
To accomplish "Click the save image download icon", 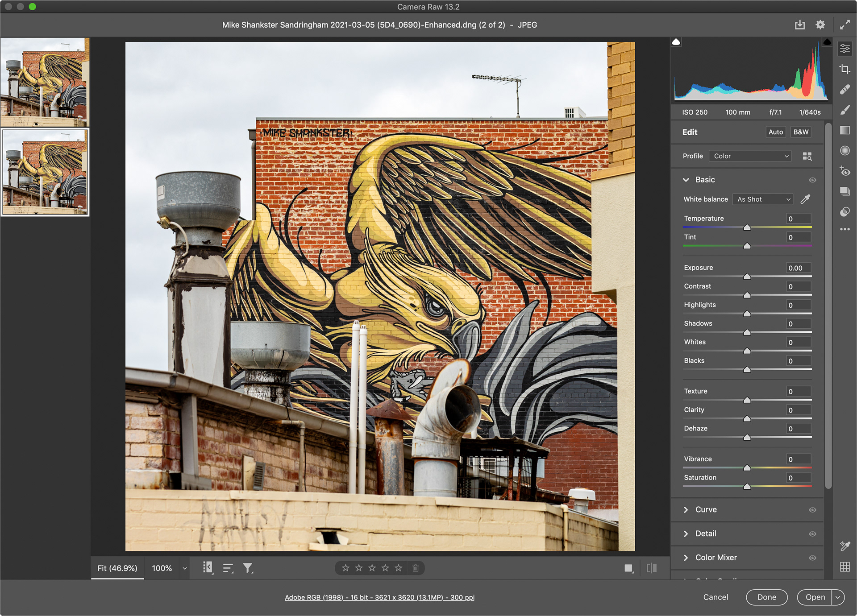I will [799, 25].
